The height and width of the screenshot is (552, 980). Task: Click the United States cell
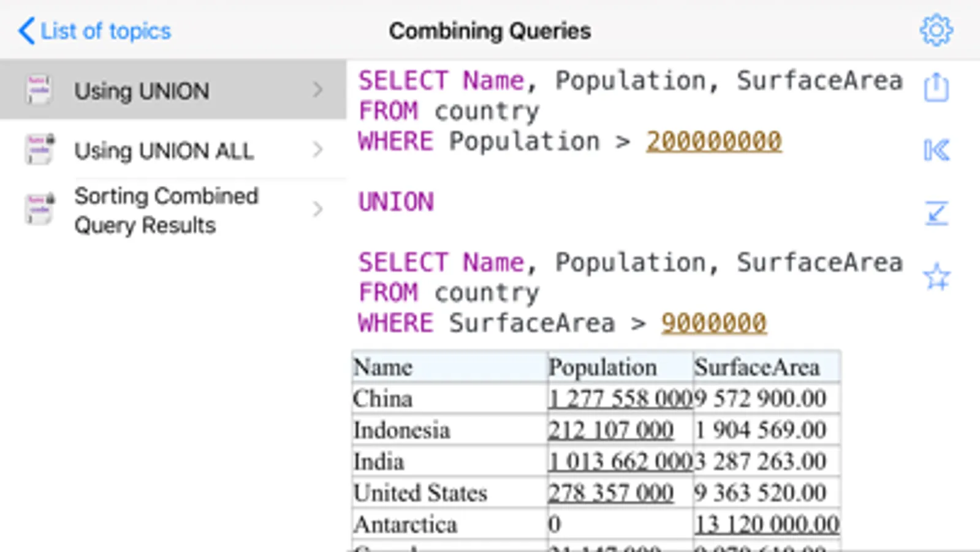tap(449, 493)
